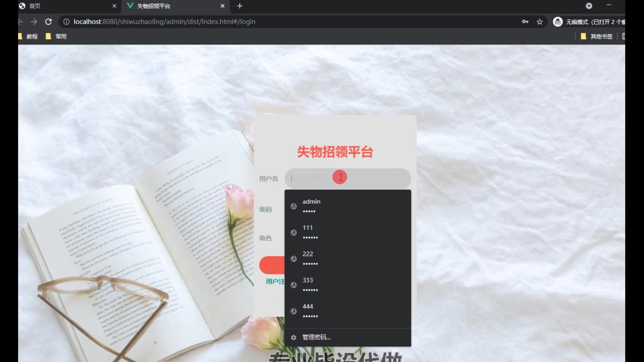View site information icon in address bar
This screenshot has width=644, height=362.
(66, 22)
